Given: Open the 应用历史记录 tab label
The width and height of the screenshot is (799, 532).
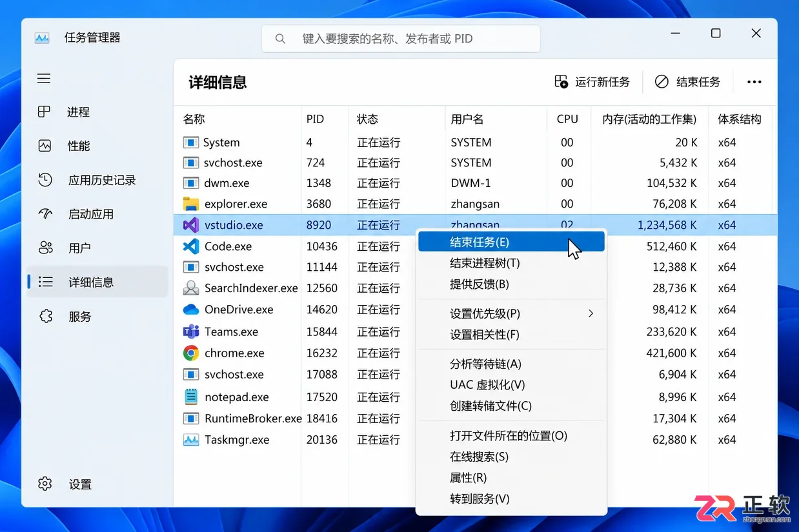Looking at the screenshot, I should point(102,180).
